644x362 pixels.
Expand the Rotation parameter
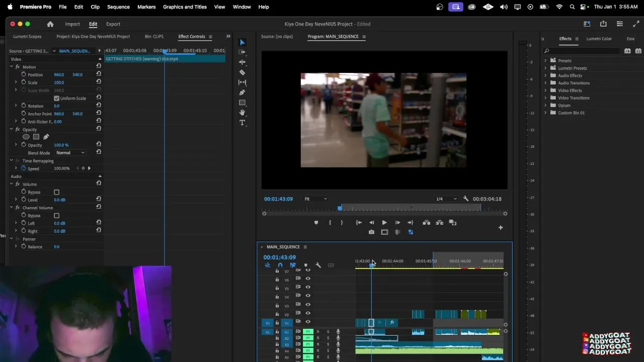tap(16, 106)
